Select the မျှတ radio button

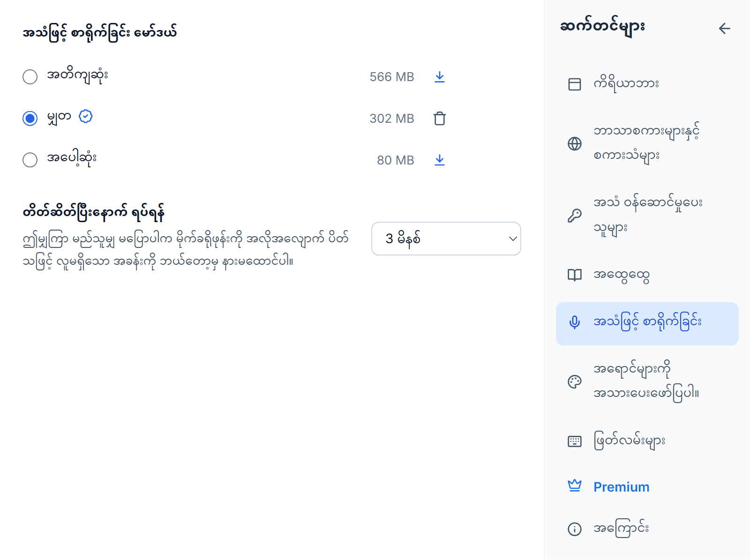pos(30,119)
